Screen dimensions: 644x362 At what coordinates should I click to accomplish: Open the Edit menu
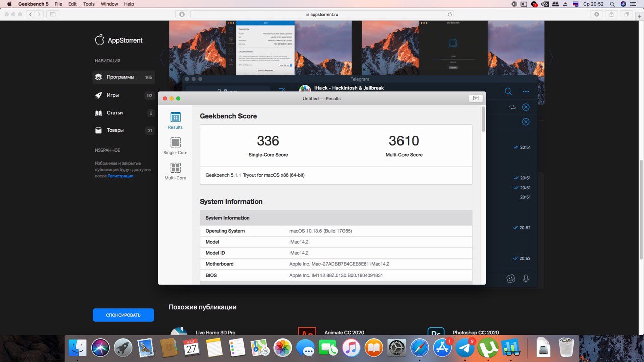[73, 4]
